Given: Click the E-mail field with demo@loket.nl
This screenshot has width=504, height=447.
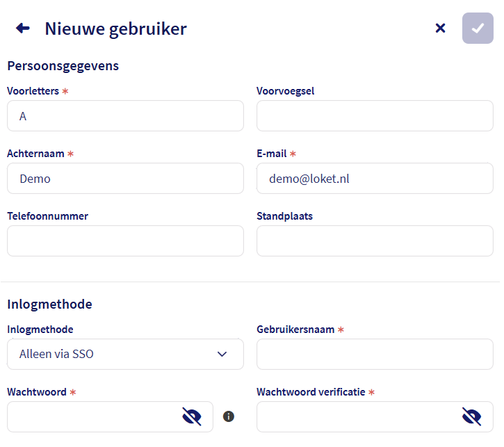Looking at the screenshot, I should pyautogui.click(x=375, y=179).
